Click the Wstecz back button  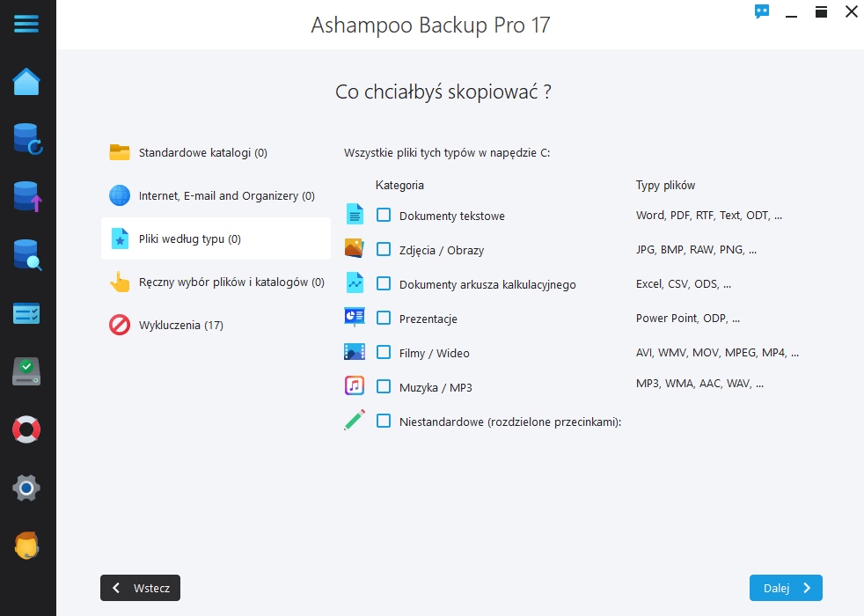pyautogui.click(x=140, y=588)
